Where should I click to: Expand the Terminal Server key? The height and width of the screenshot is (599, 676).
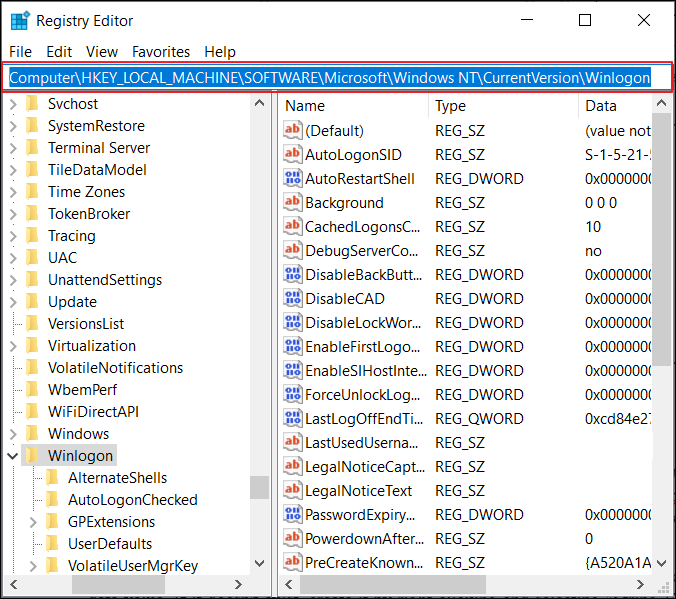coord(13,148)
